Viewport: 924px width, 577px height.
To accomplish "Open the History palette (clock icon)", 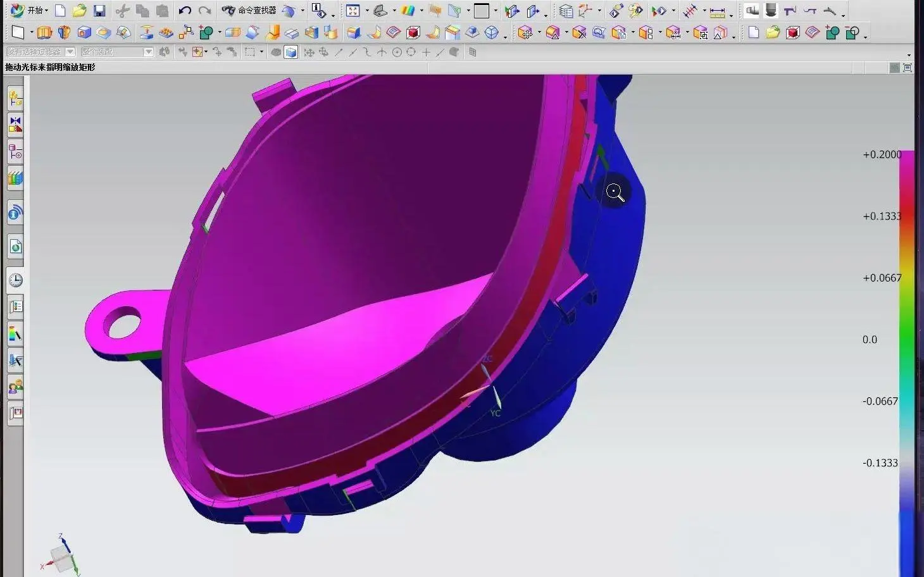I will (15, 280).
